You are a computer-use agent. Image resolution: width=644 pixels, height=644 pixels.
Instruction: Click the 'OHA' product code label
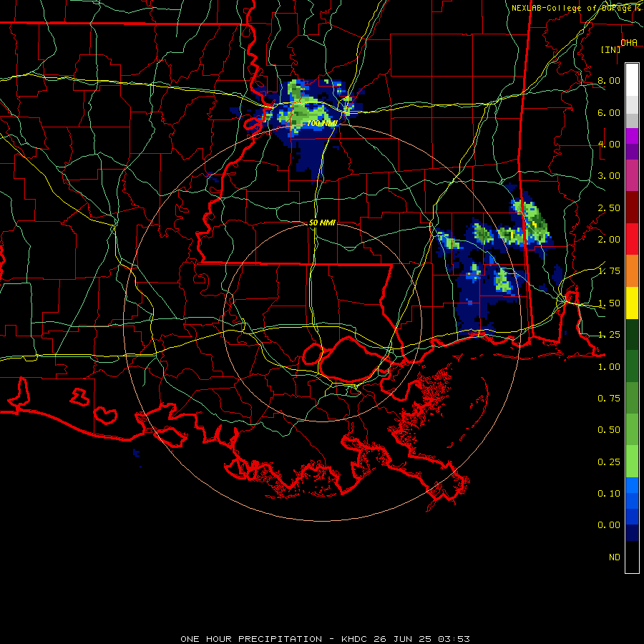click(x=629, y=43)
